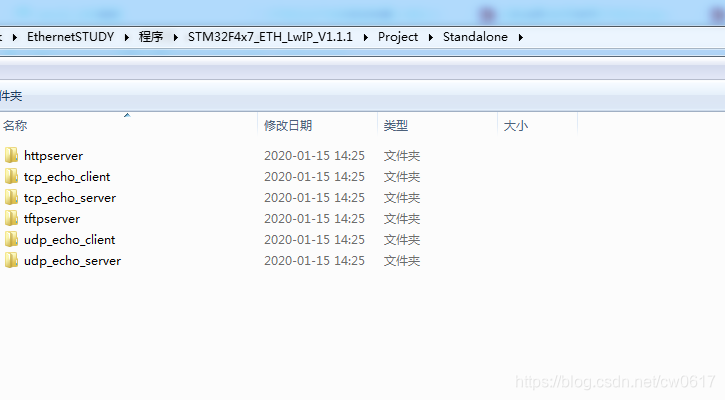Click the udp_echo_client folder icon
The image size is (725, 400).
[x=11, y=240]
